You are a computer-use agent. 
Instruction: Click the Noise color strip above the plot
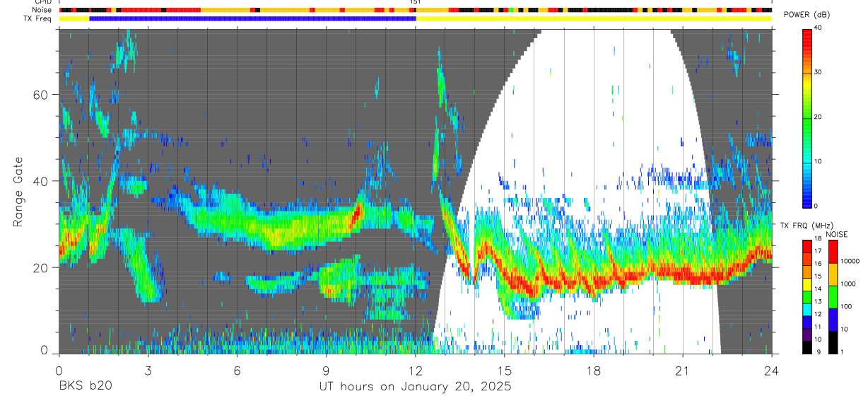point(416,10)
